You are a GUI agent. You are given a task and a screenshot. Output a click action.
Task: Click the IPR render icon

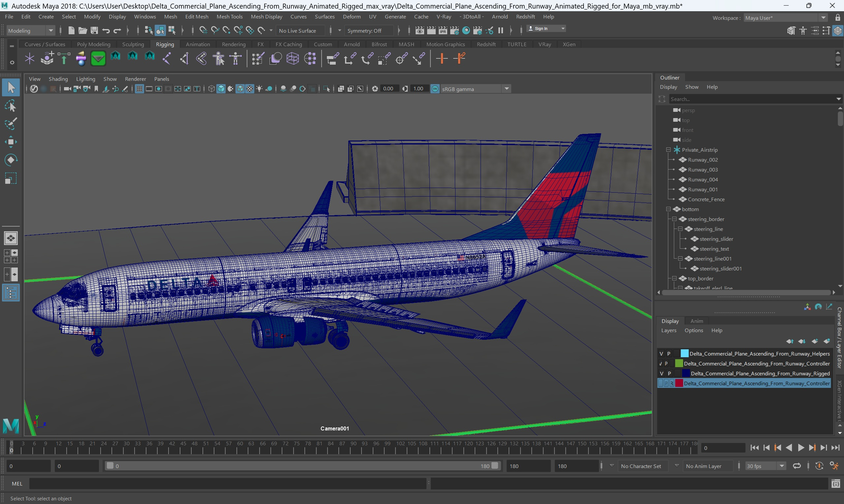(x=443, y=31)
